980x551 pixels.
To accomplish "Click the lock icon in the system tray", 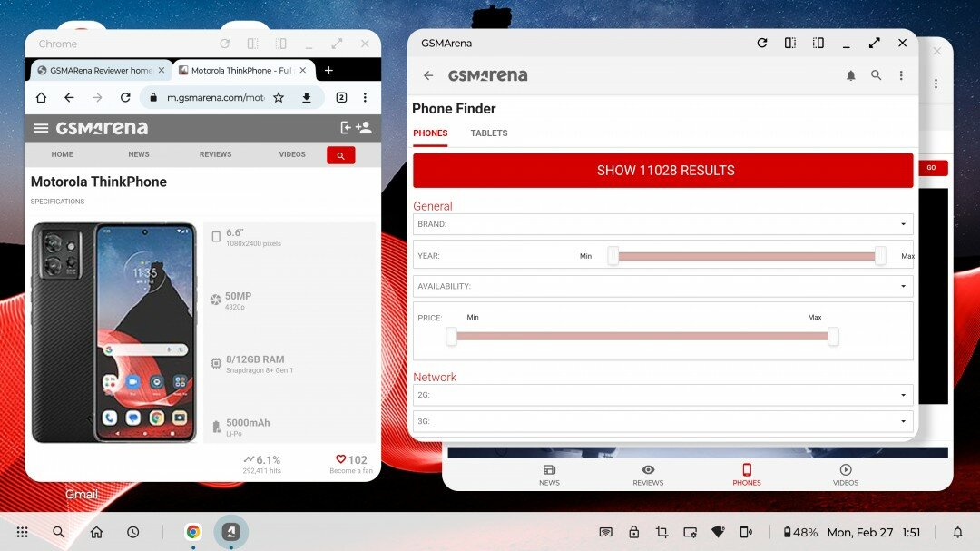I will pyautogui.click(x=633, y=532).
